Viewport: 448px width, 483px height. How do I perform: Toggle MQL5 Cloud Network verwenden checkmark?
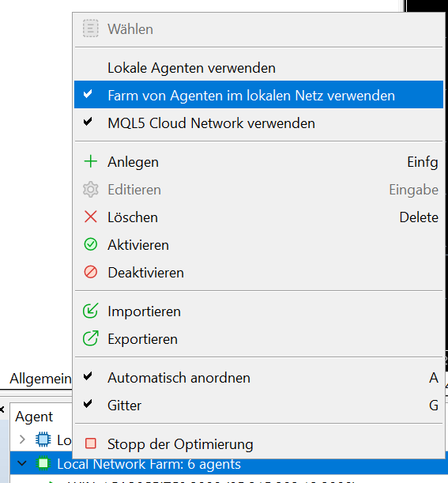click(258, 123)
